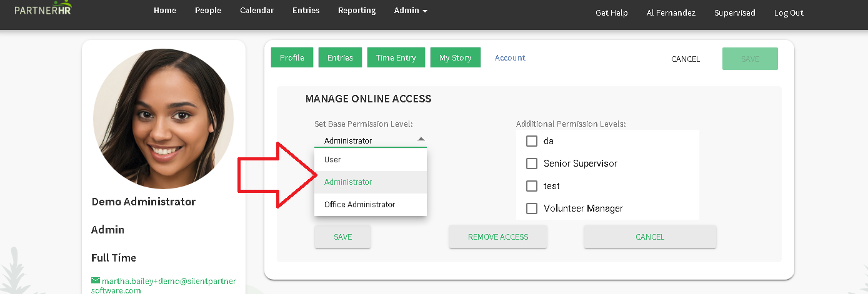Viewport: 868px width, 294px height.
Task: Collapse the Base Permission Level dropdown arrow
Action: pyautogui.click(x=421, y=139)
